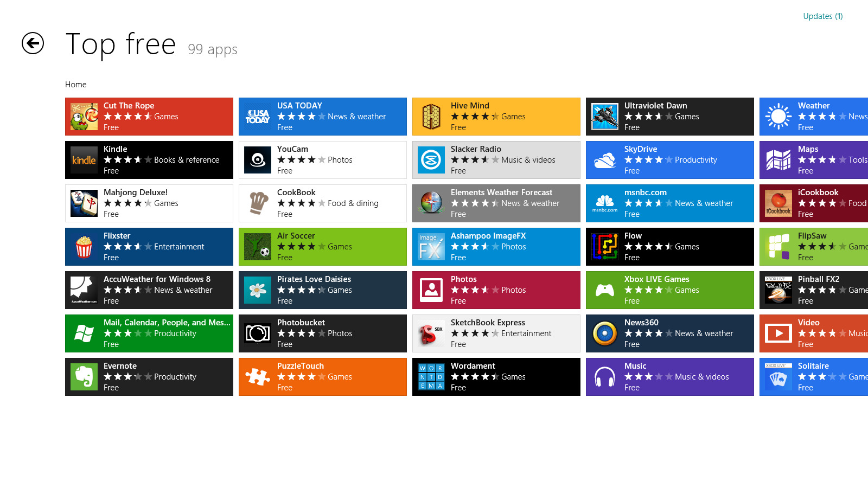This screenshot has height=488, width=868.
Task: Click the Flow game icon
Action: [605, 247]
